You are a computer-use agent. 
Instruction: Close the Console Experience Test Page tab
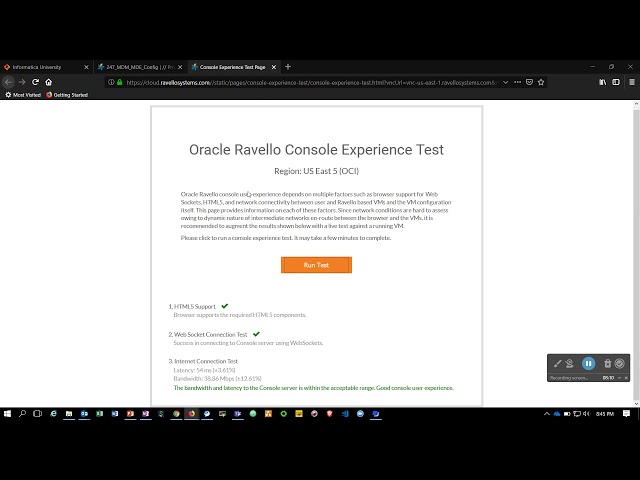click(x=274, y=67)
